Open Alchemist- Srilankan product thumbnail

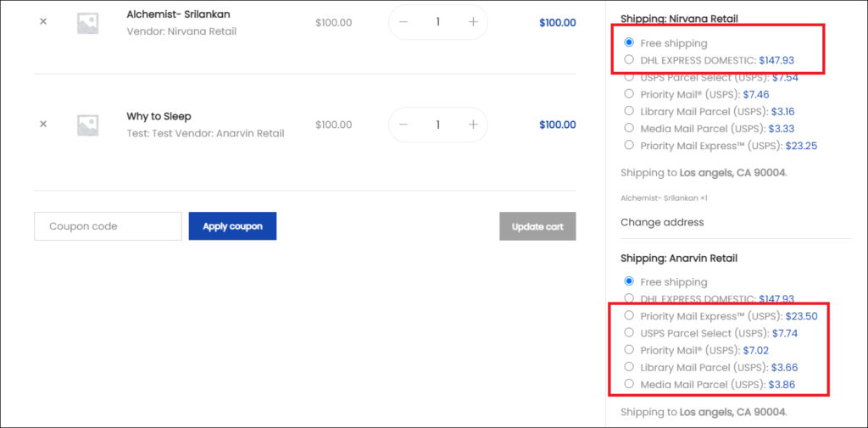[87, 23]
